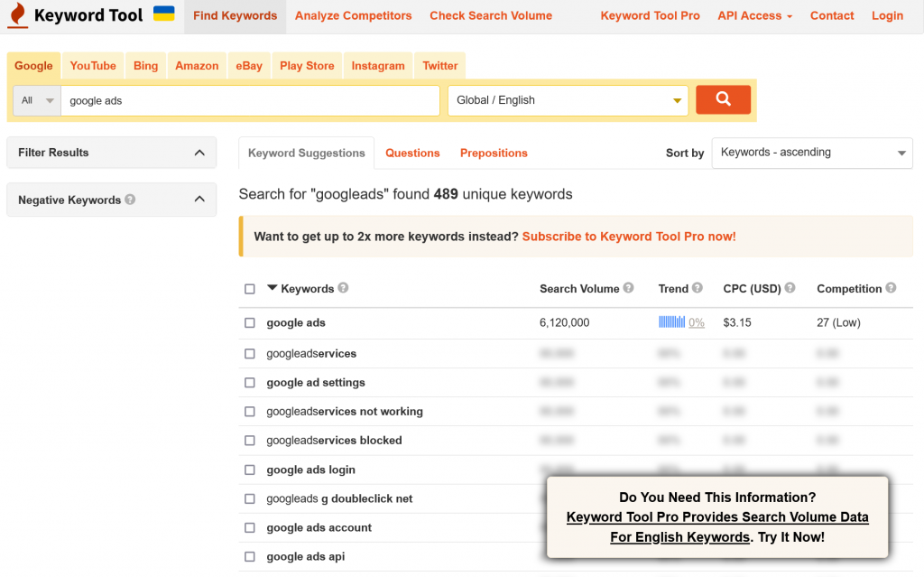Tick the google ads login checkbox

click(250, 470)
